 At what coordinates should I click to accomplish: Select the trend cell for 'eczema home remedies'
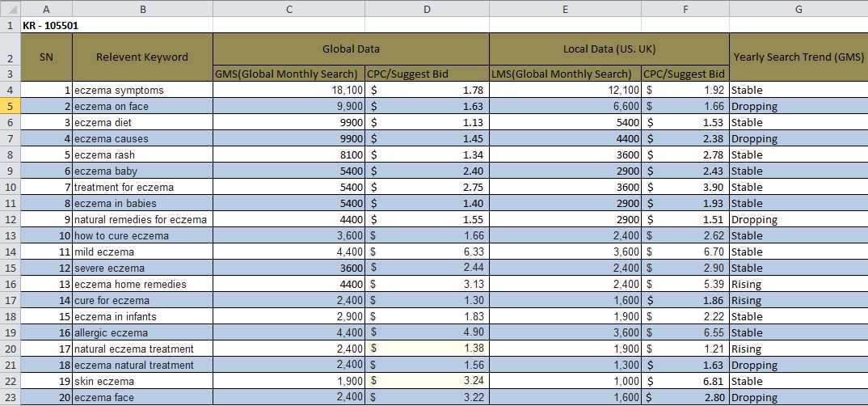pos(798,284)
